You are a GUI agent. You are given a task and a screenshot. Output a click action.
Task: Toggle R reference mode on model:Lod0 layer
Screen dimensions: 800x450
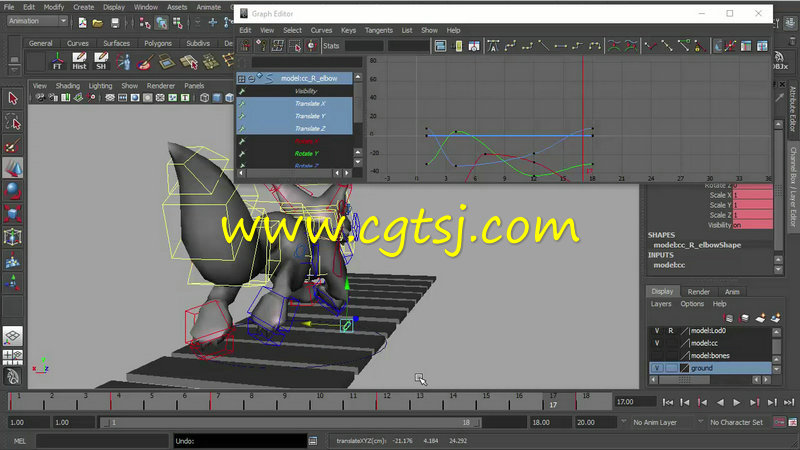click(x=671, y=331)
